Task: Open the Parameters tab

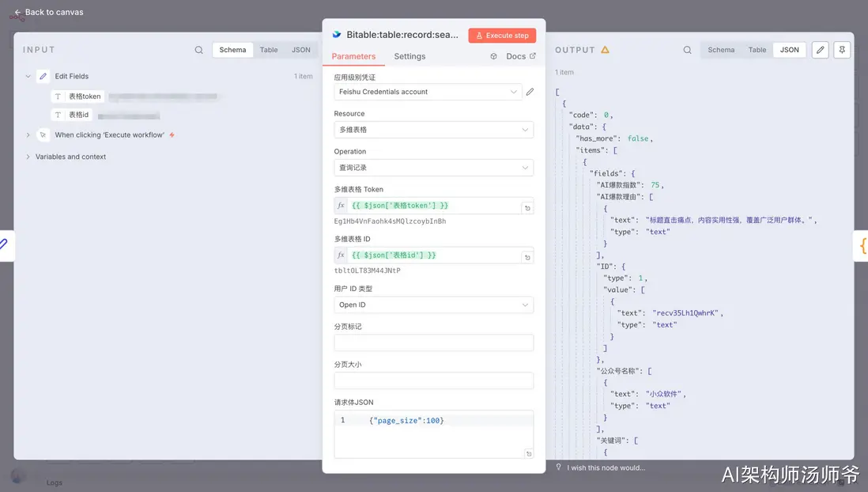Action: 353,56
